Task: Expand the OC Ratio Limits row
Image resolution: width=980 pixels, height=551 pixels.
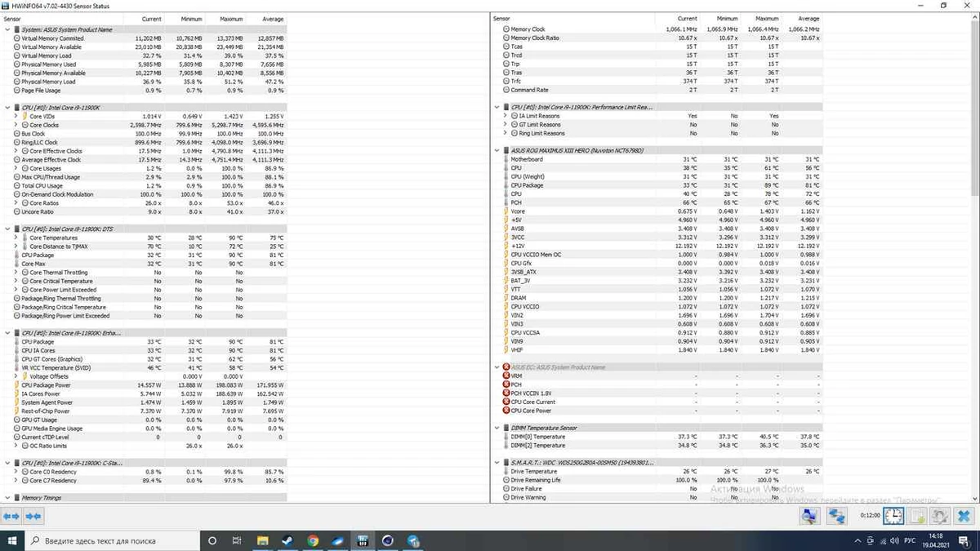Action: [16, 446]
